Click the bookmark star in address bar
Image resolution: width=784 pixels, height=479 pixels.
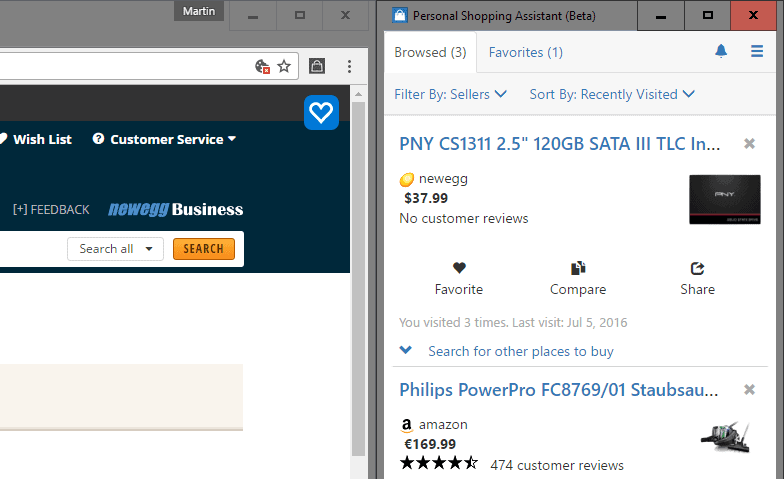pyautogui.click(x=284, y=66)
